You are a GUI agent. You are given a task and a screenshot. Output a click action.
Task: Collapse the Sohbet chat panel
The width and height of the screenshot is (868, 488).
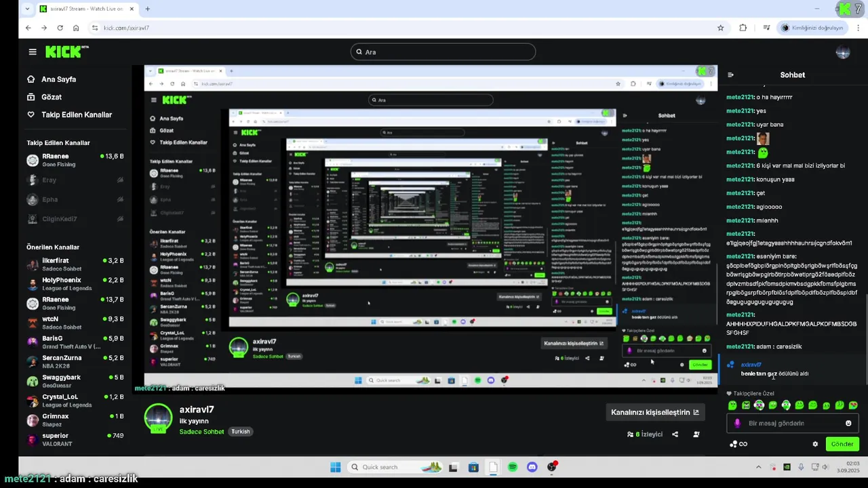(x=731, y=75)
